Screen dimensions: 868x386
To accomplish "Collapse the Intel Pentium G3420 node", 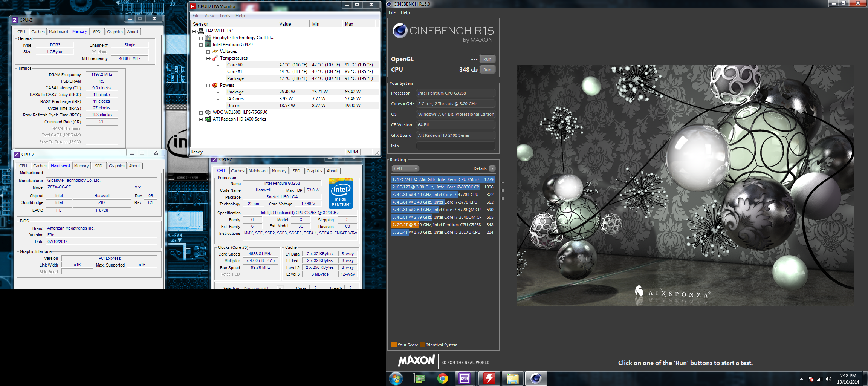I will [x=201, y=45].
